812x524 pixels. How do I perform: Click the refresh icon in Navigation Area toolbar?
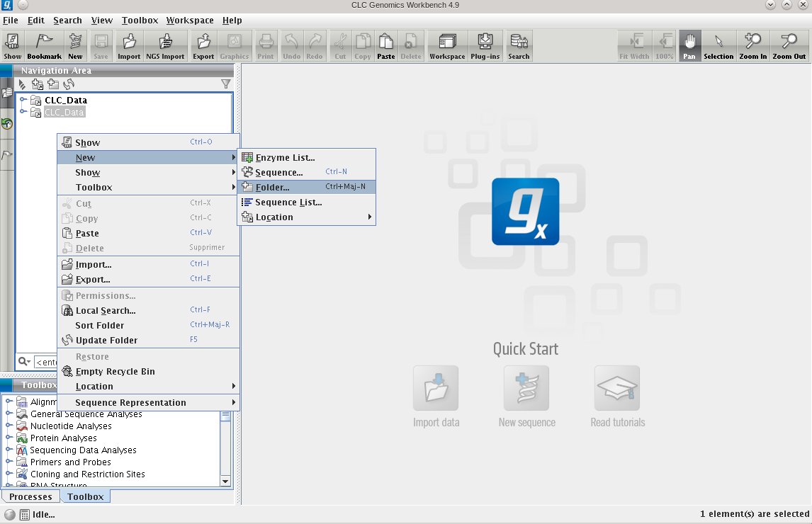click(68, 84)
